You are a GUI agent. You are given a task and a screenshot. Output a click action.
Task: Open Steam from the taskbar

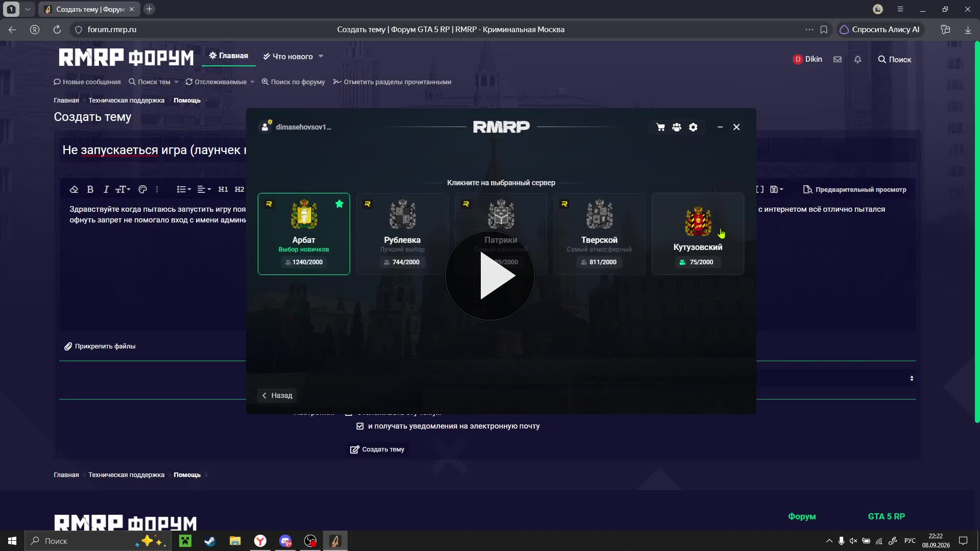click(210, 541)
